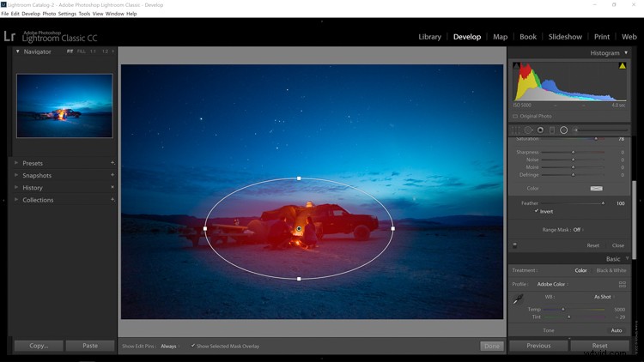Click the right handle of radial ellipse
This screenshot has width=644, height=362.
point(393,229)
